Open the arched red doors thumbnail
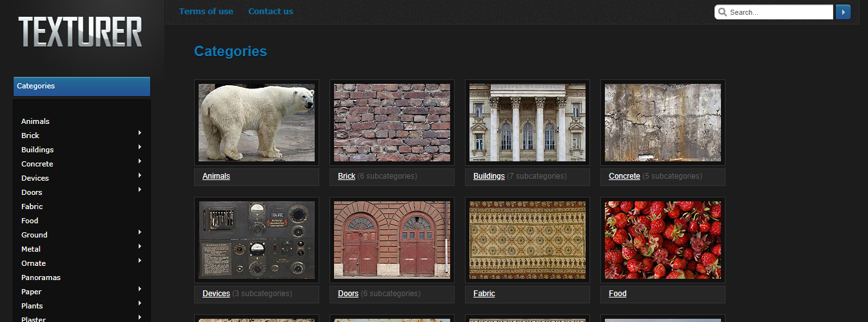Viewport: 868px width, 322px height. 392,240
